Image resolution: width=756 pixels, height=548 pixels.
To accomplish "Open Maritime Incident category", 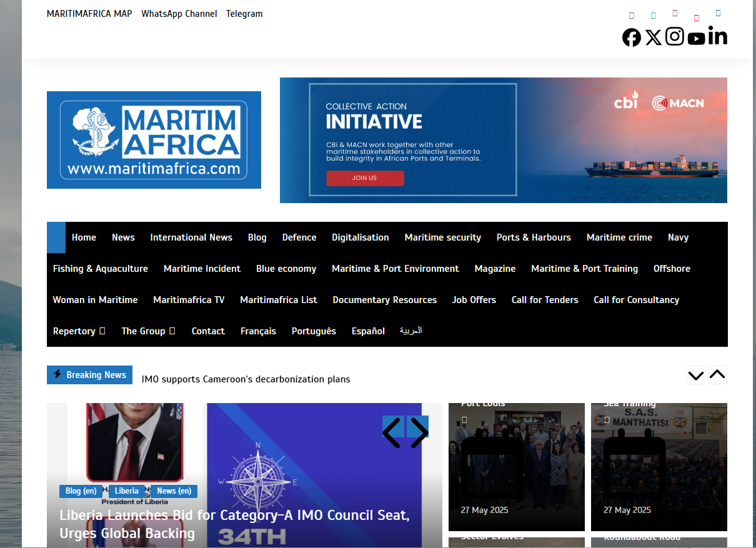I will tap(202, 269).
